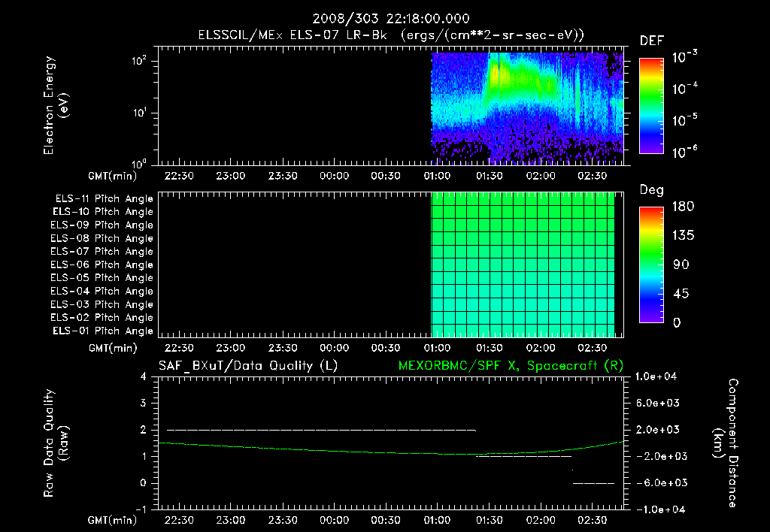Viewport: 770px width, 532px height.
Task: Click the Electron Energy (eV) axis label
Action: pyautogui.click(x=56, y=105)
